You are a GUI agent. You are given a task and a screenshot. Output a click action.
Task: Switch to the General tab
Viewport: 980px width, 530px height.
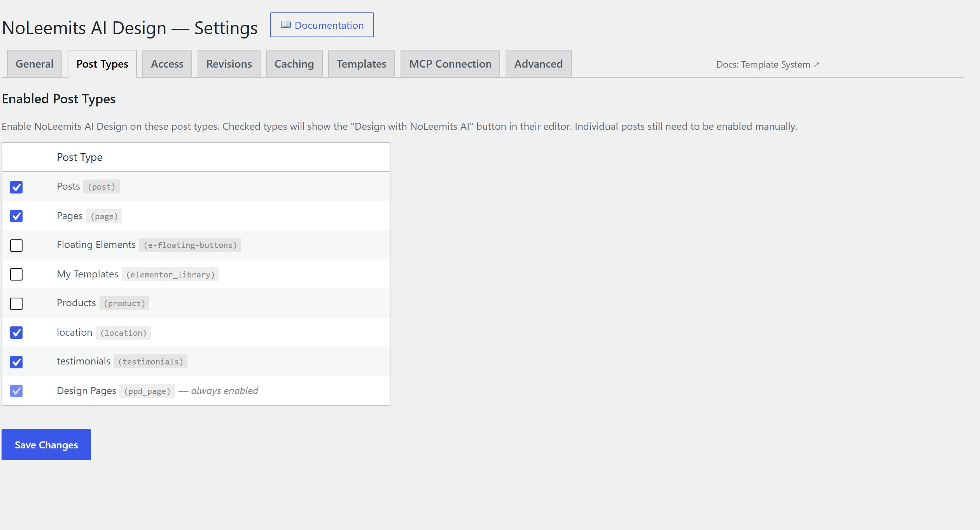[35, 64]
